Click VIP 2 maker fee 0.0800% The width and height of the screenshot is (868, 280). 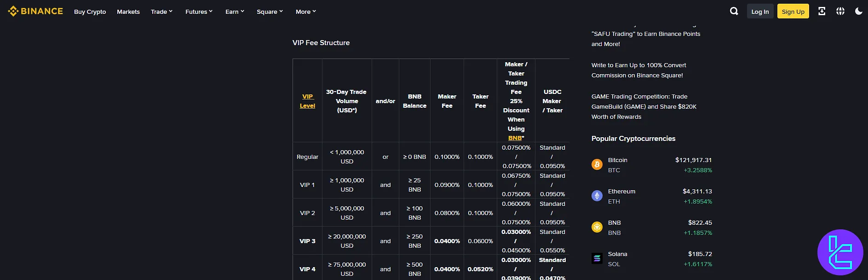[x=447, y=213]
